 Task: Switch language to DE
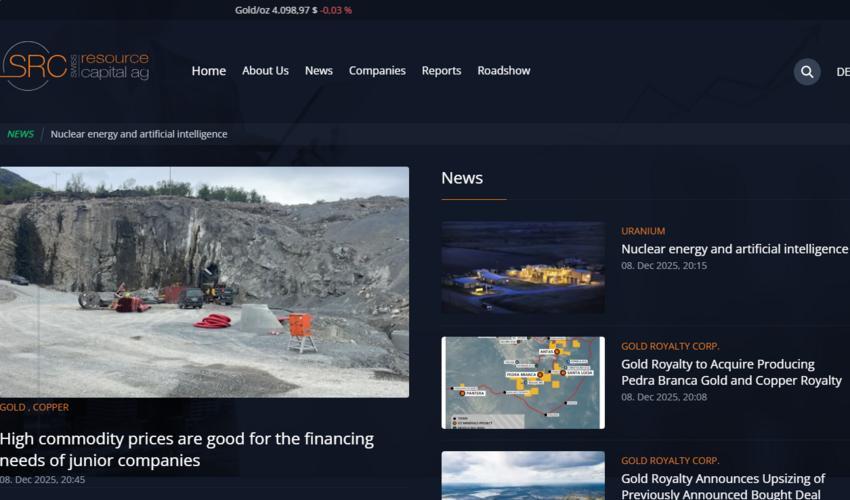point(843,72)
